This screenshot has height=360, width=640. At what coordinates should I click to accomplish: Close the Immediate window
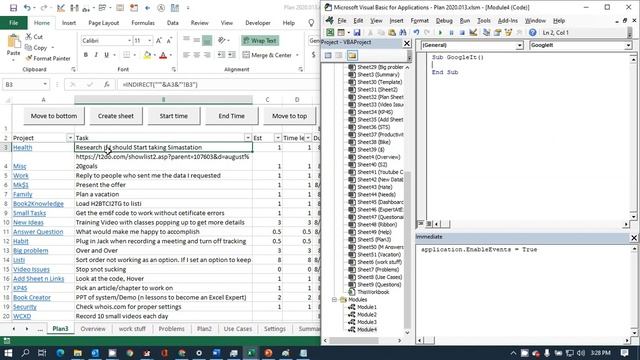pyautogui.click(x=634, y=238)
